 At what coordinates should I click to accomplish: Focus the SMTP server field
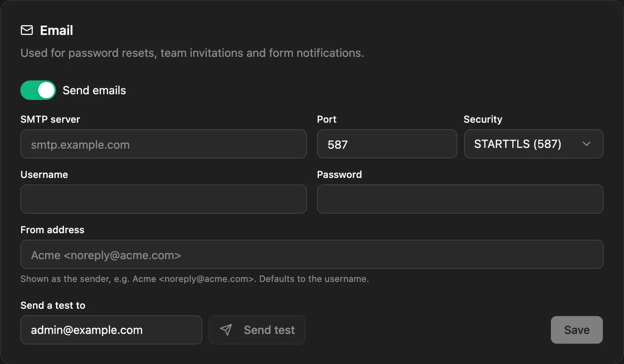point(164,144)
